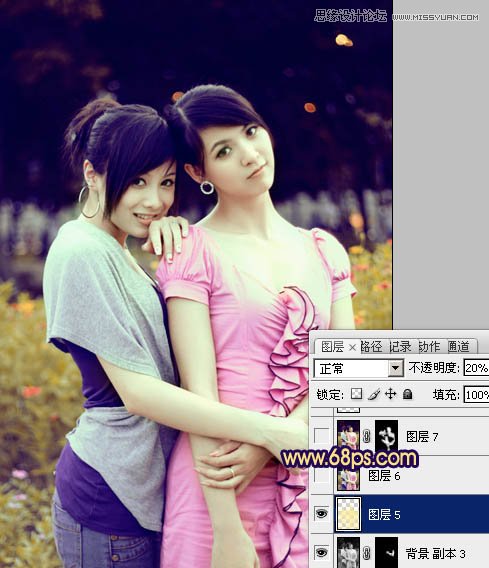Select the 图层 5 layer thumbnail

(x=348, y=514)
